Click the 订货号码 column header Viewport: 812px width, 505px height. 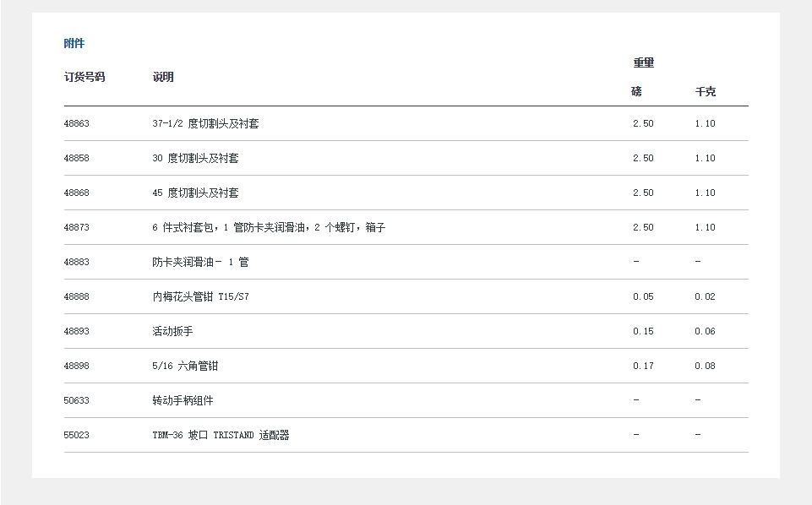pos(84,77)
